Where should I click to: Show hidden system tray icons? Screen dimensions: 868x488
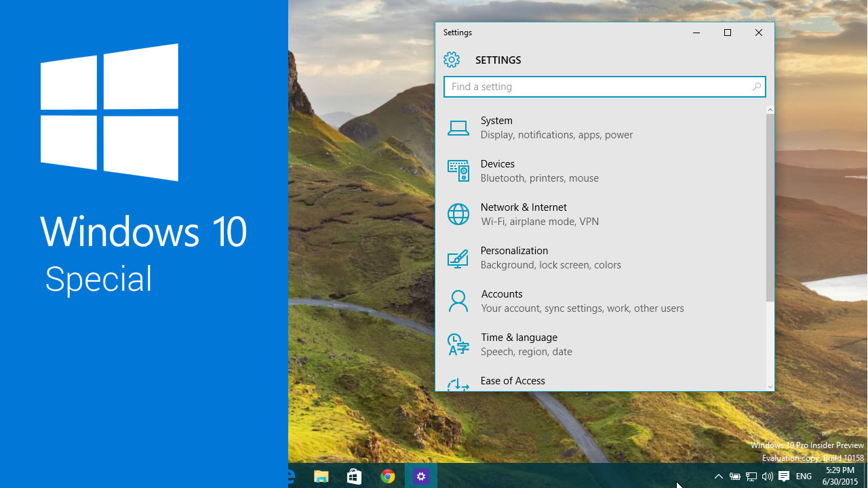pyautogui.click(x=719, y=476)
